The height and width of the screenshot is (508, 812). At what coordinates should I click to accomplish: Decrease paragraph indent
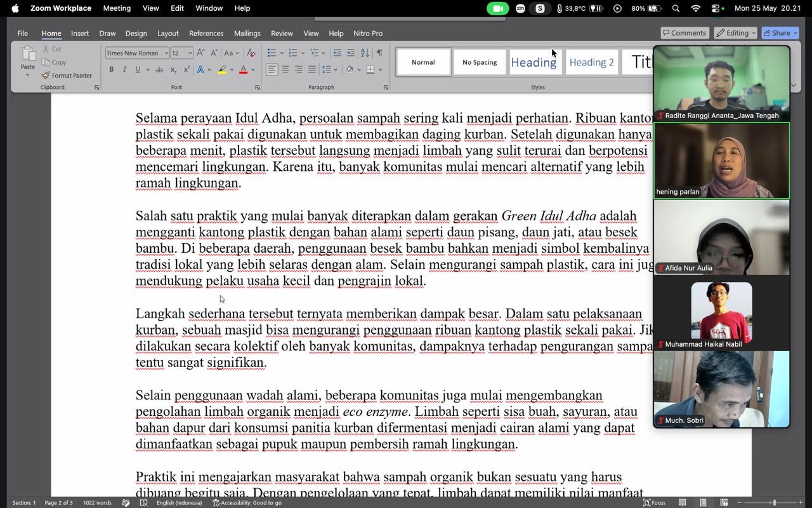337,53
